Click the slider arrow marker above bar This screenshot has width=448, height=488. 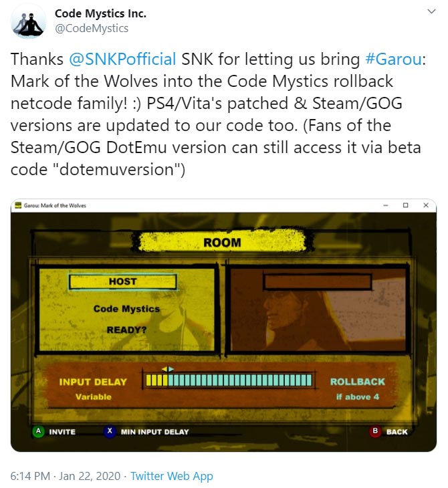coord(168,369)
